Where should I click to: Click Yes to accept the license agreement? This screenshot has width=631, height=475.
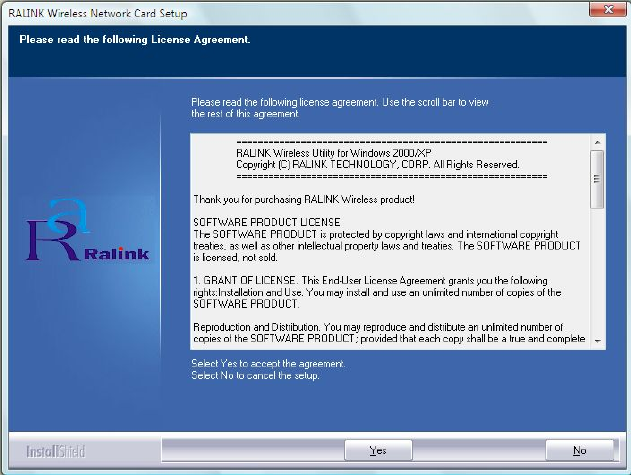click(378, 450)
